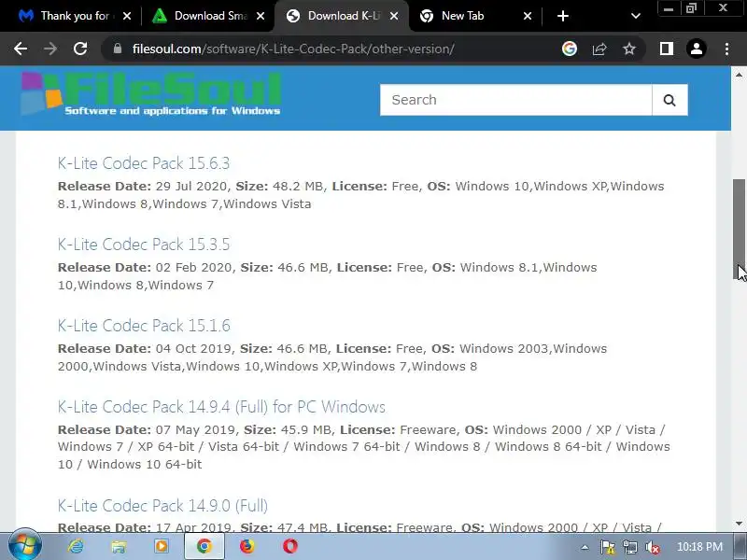This screenshot has width=747, height=560.
Task: Click the Chrome taskbar icon
Action: pyautogui.click(x=204, y=546)
